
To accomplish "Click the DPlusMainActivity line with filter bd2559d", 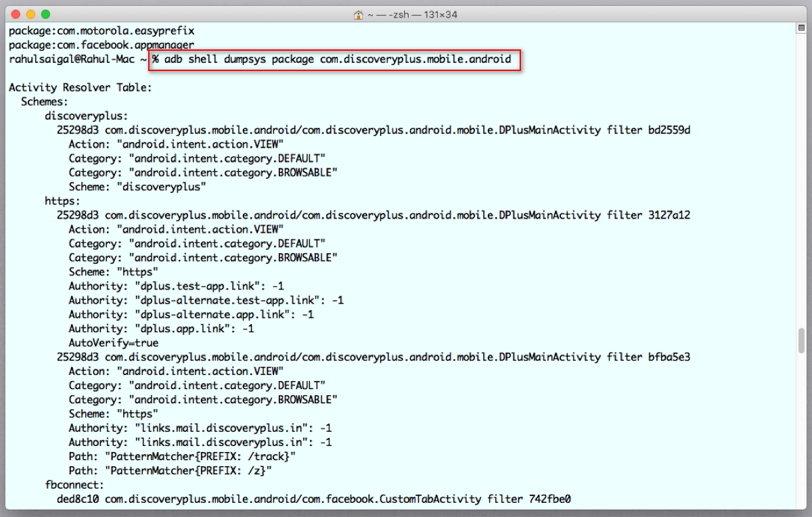I will pyautogui.click(x=374, y=130).
